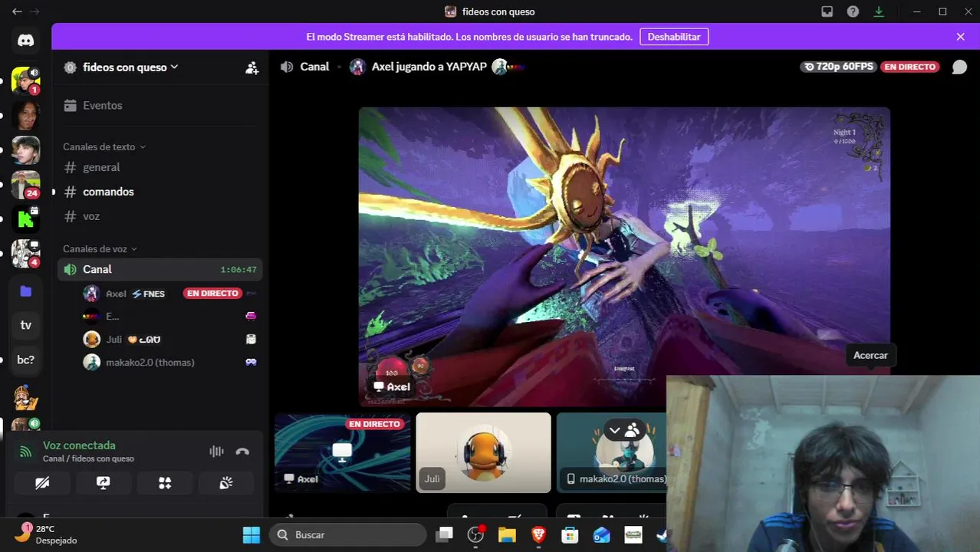Share your screen button in voice panel
The height and width of the screenshot is (552, 980).
point(103,483)
